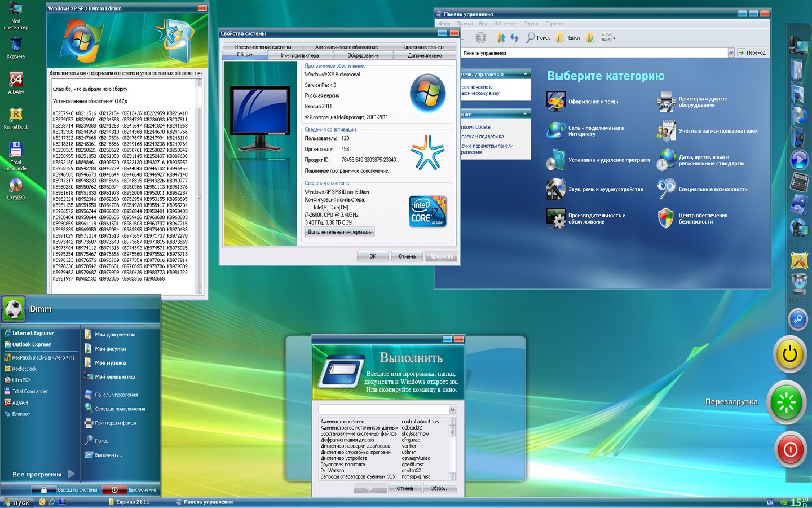This screenshot has height=508, width=812.
Task: Switch to the Имя компьютера tab
Action: (299, 55)
